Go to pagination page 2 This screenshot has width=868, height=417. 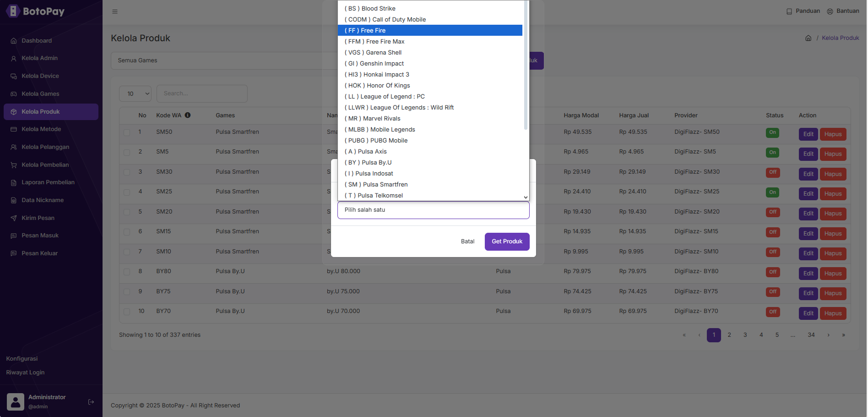[729, 335]
